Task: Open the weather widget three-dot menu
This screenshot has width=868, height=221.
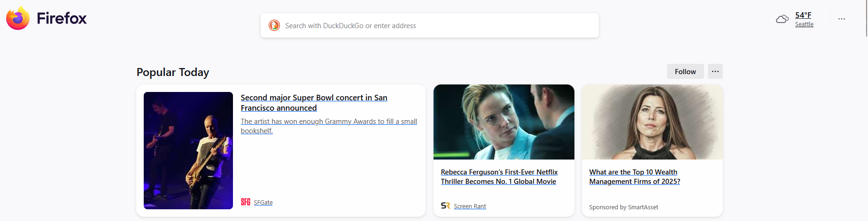Action: click(841, 19)
